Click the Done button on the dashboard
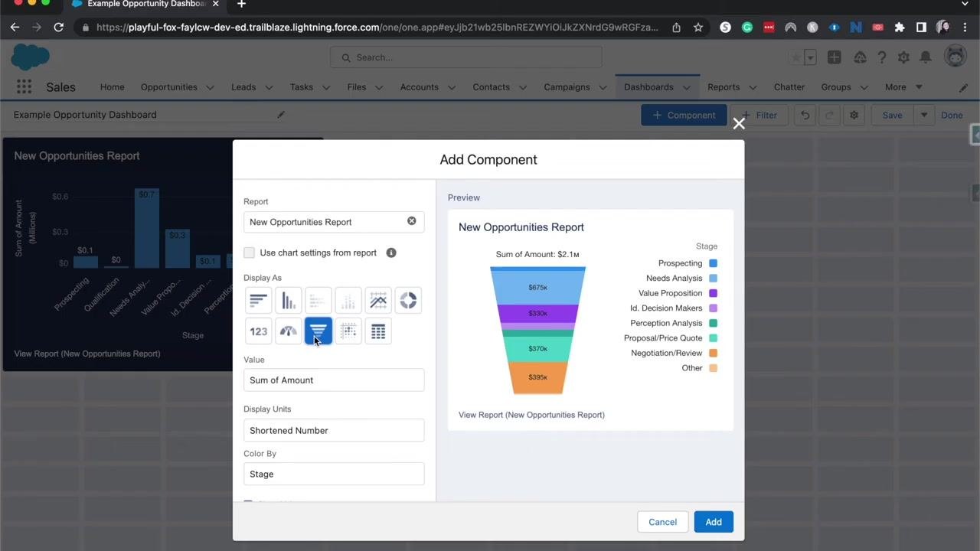980x551 pixels. tap(952, 116)
